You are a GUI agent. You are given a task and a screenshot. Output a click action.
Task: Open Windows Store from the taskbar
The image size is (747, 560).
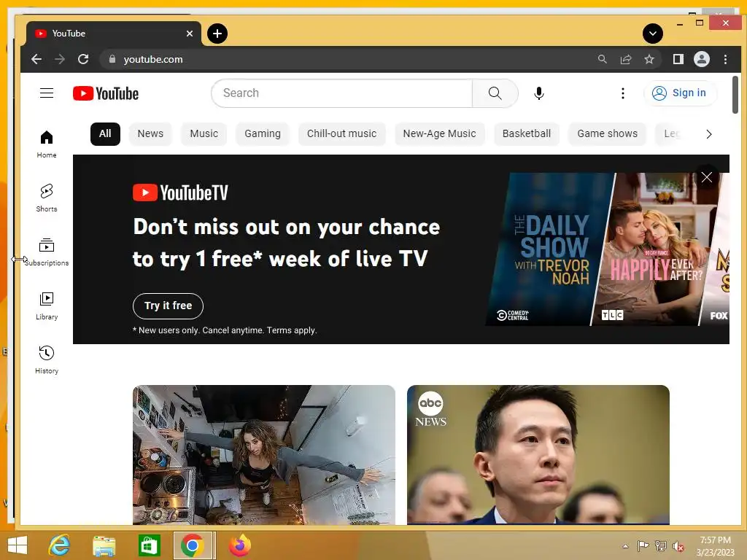click(x=149, y=545)
